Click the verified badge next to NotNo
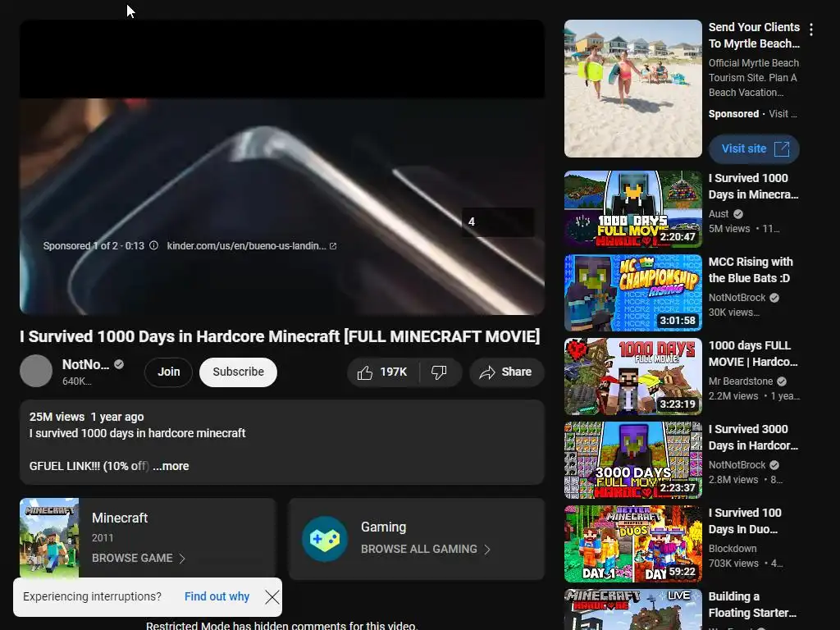The width and height of the screenshot is (840, 630). (x=119, y=364)
